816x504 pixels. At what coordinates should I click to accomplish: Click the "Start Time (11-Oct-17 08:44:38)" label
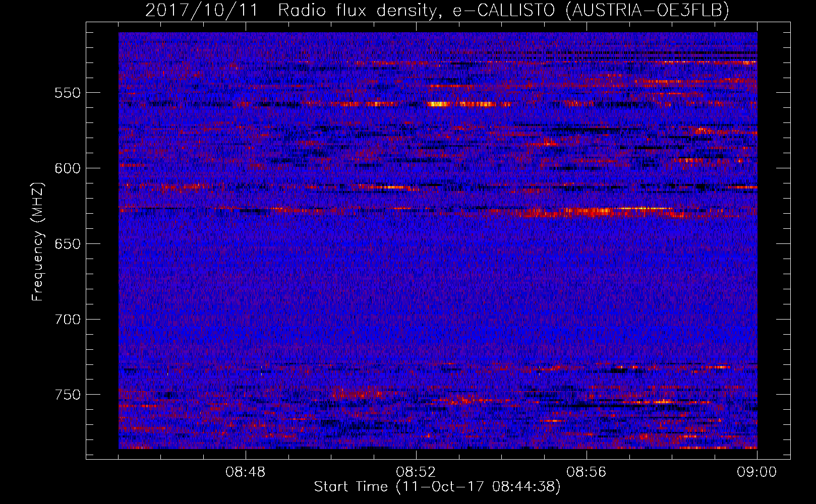(x=437, y=487)
